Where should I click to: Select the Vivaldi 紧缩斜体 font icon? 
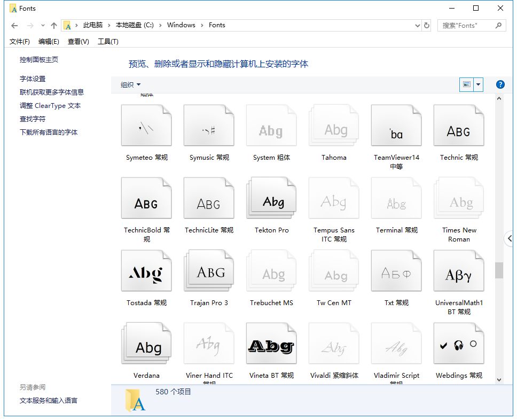[334, 343]
